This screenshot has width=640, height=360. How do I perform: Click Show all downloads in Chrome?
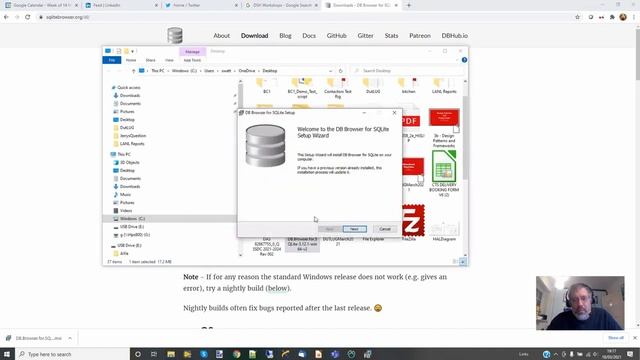(616, 338)
